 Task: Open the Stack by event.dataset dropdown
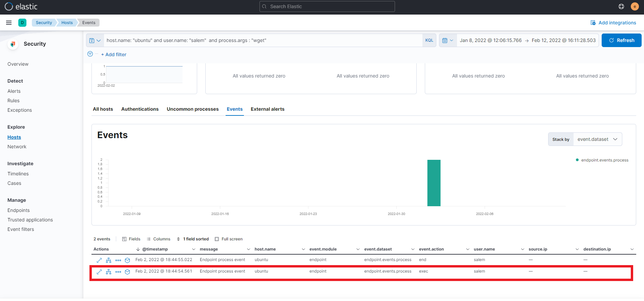coord(597,139)
